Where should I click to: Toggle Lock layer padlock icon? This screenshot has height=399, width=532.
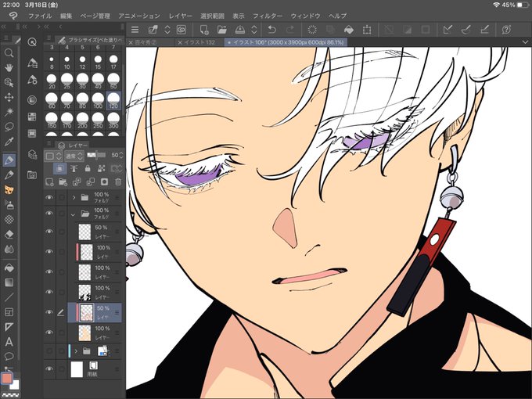88,168
